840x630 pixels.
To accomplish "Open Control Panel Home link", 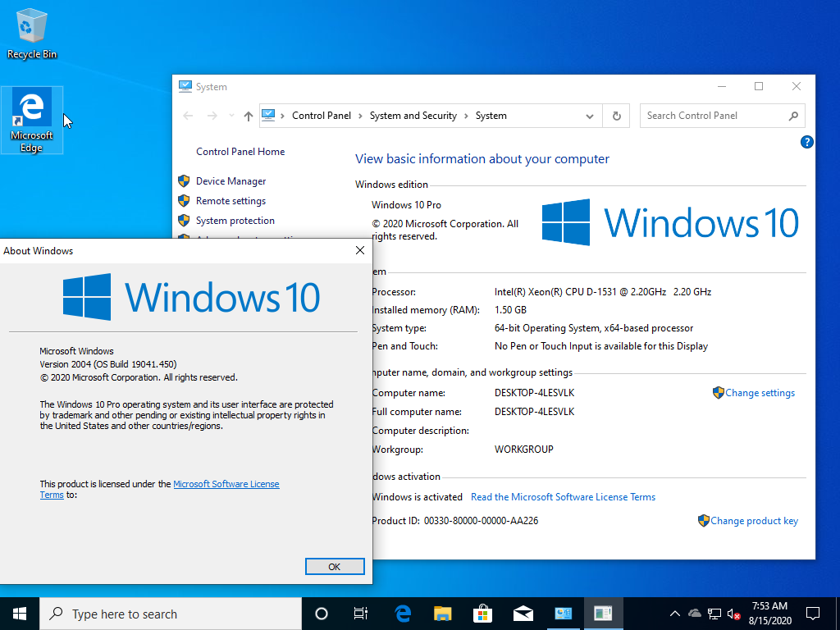I will (240, 152).
